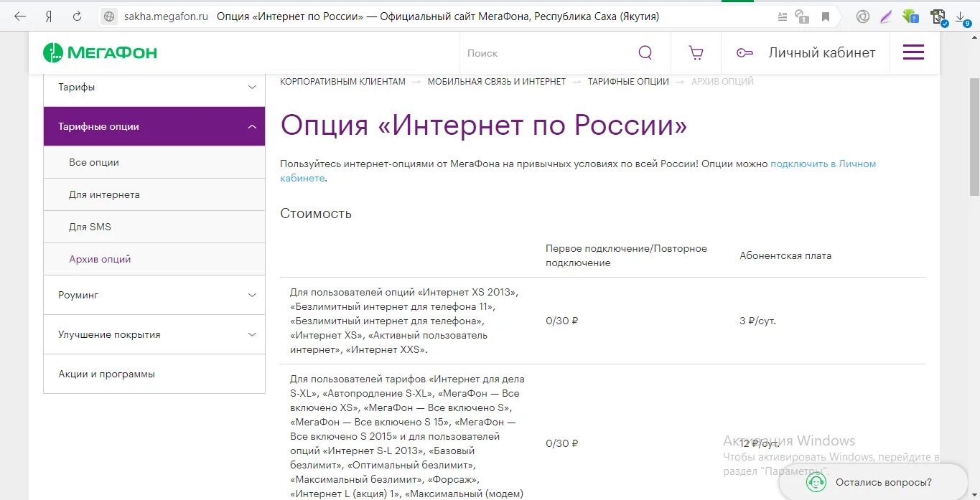This screenshot has height=500, width=980.
Task: Go to the Тарифные опции breadcrumb
Action: 628,82
